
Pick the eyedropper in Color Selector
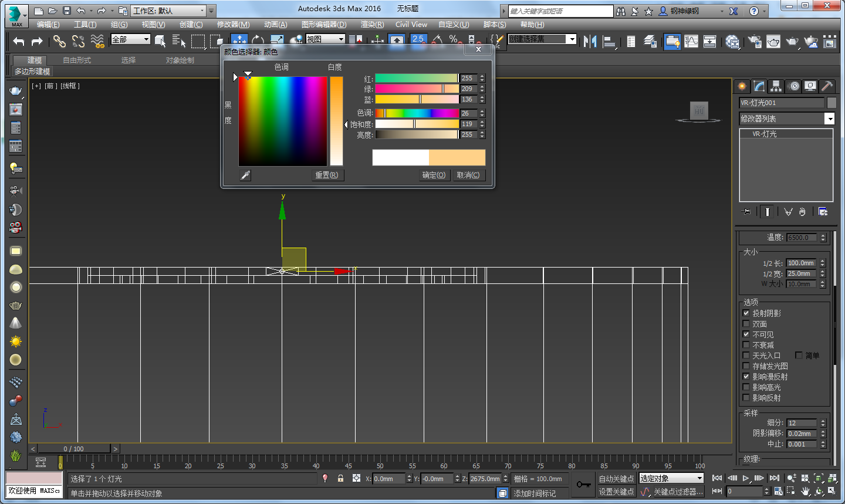pos(245,175)
